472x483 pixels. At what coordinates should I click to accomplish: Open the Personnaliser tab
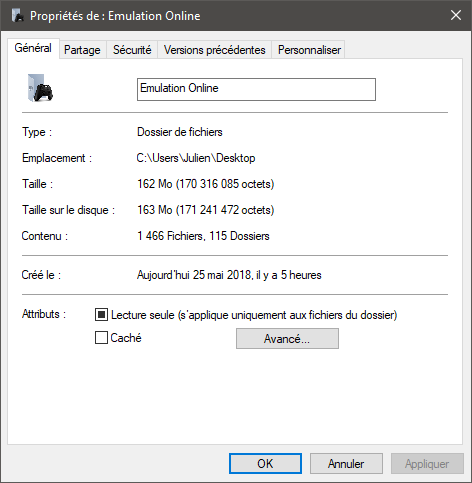click(x=309, y=50)
